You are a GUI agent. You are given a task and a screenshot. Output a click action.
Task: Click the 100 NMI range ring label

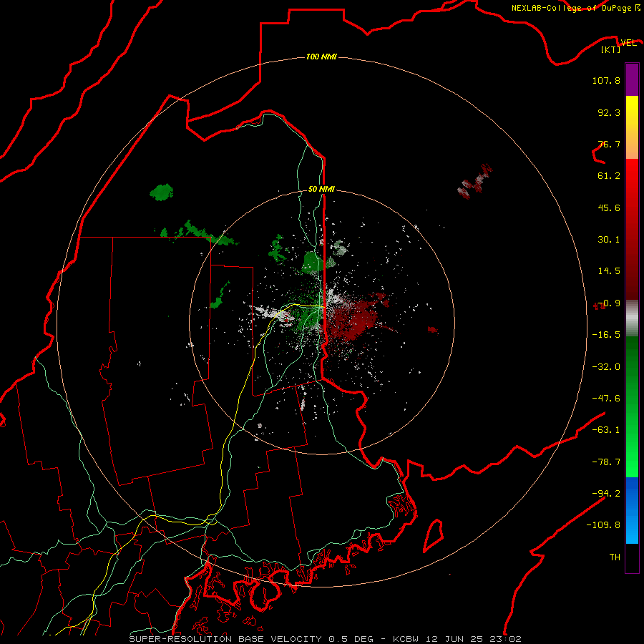pos(321,57)
